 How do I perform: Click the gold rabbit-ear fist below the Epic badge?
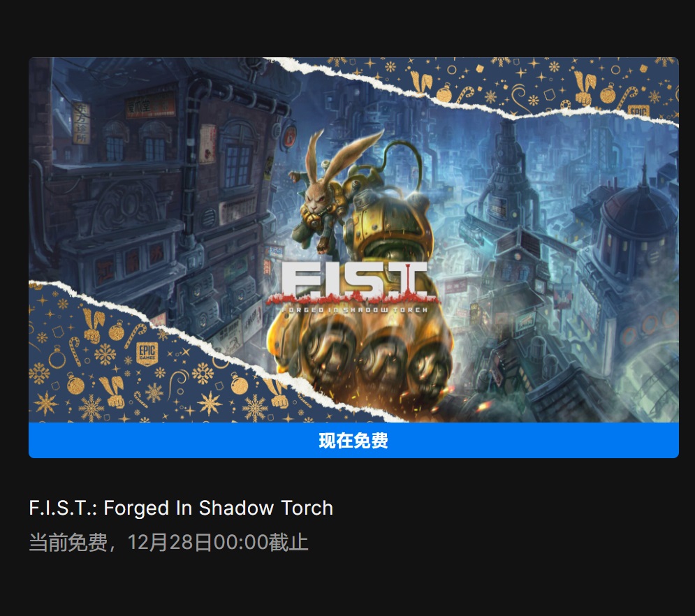(112, 393)
